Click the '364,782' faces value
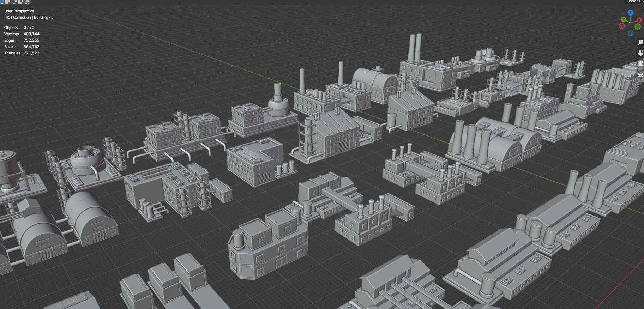 click(x=31, y=47)
